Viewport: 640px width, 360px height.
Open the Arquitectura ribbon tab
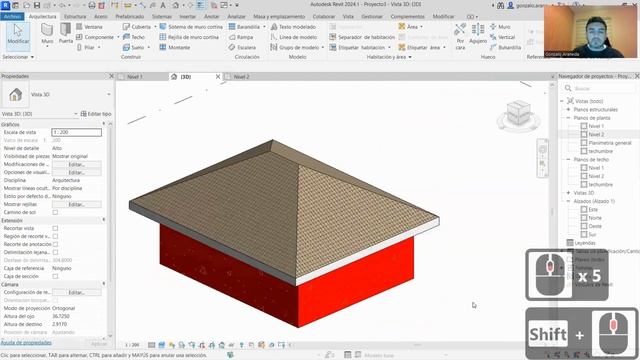pyautogui.click(x=42, y=16)
